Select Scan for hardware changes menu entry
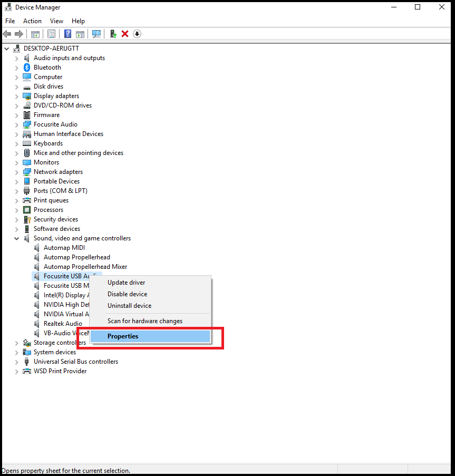This screenshot has width=455, height=476. tap(150, 321)
